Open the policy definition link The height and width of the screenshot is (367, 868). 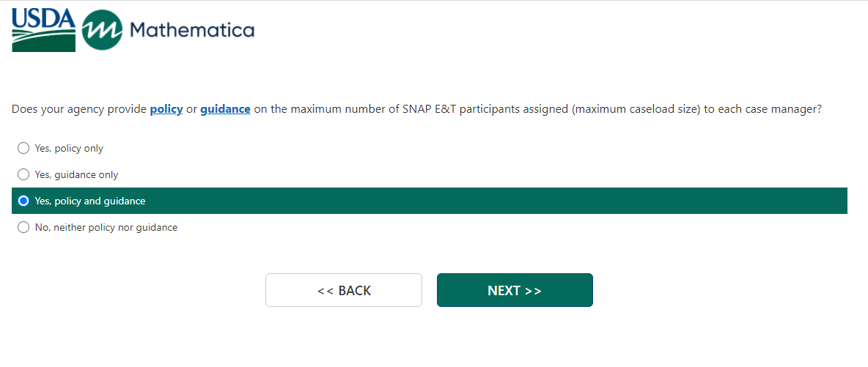coord(166,109)
